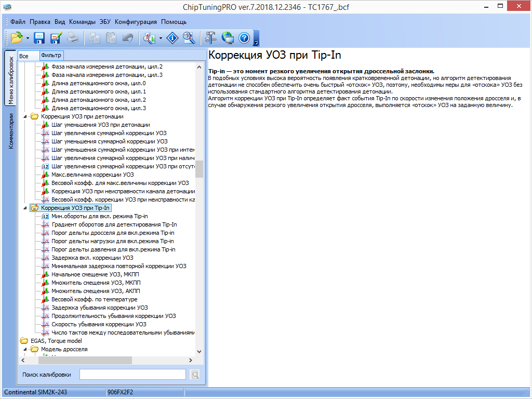The height and width of the screenshot is (399, 532).
Task: Click the blue floppy disk save icon
Action: click(x=39, y=37)
